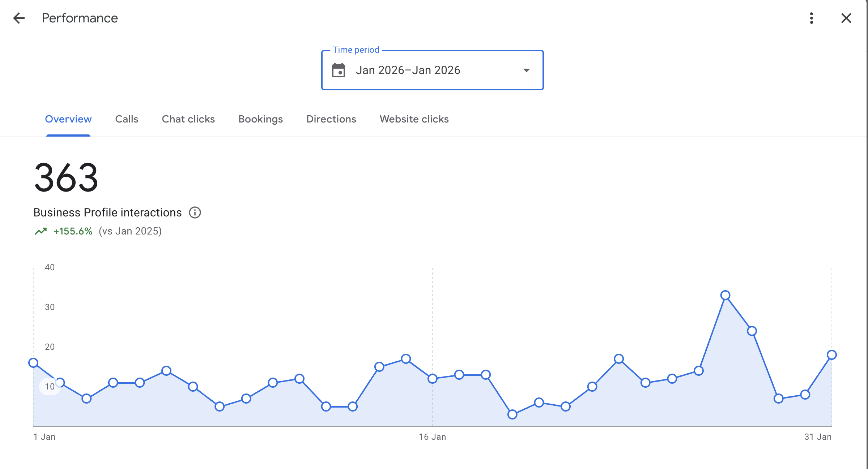Click the back arrow icon

pos(19,18)
